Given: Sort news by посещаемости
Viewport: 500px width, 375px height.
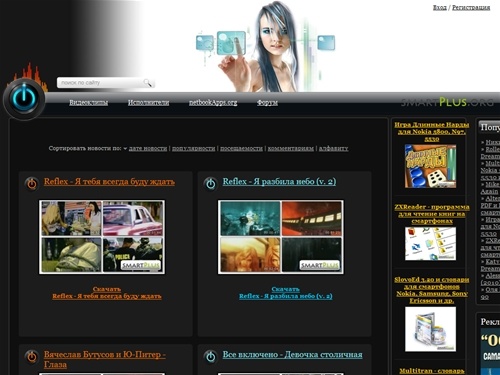Looking at the screenshot, I should coord(241,148).
